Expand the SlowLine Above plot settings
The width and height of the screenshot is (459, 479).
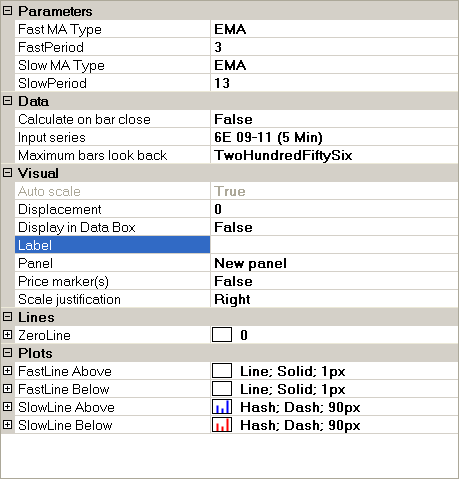(x=7, y=407)
